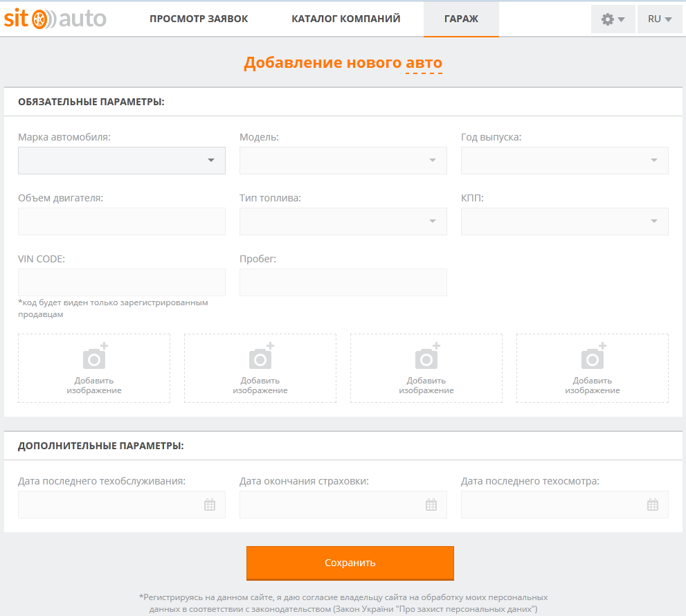Screen dimensions: 686x616
Task: Click the sit auto logo
Action: pos(55,19)
